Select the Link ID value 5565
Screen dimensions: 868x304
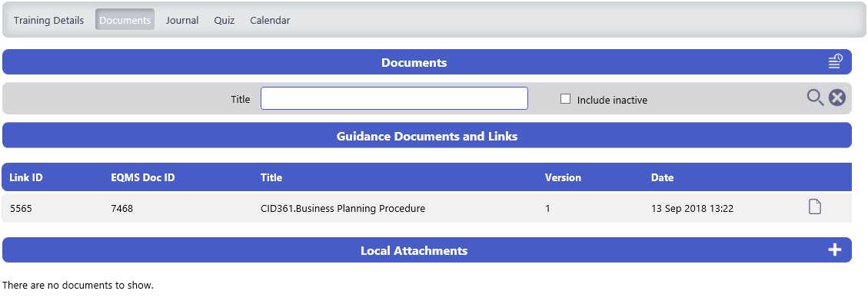tap(21, 208)
